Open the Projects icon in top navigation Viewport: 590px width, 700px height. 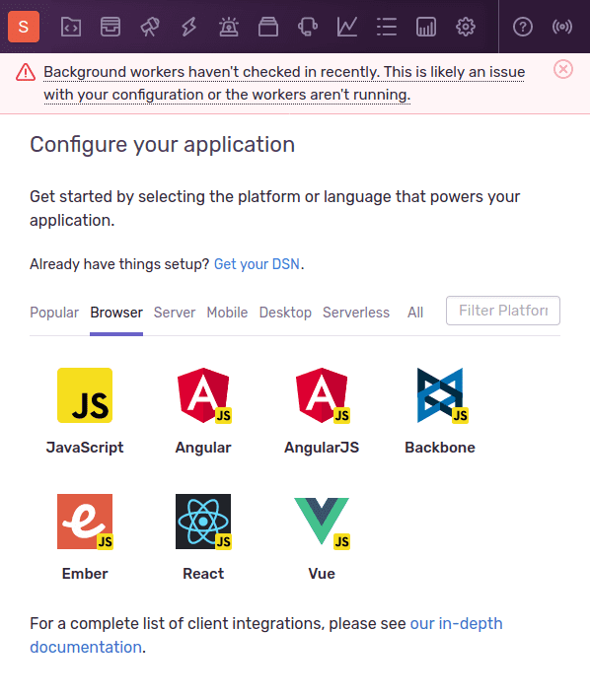click(x=71, y=27)
